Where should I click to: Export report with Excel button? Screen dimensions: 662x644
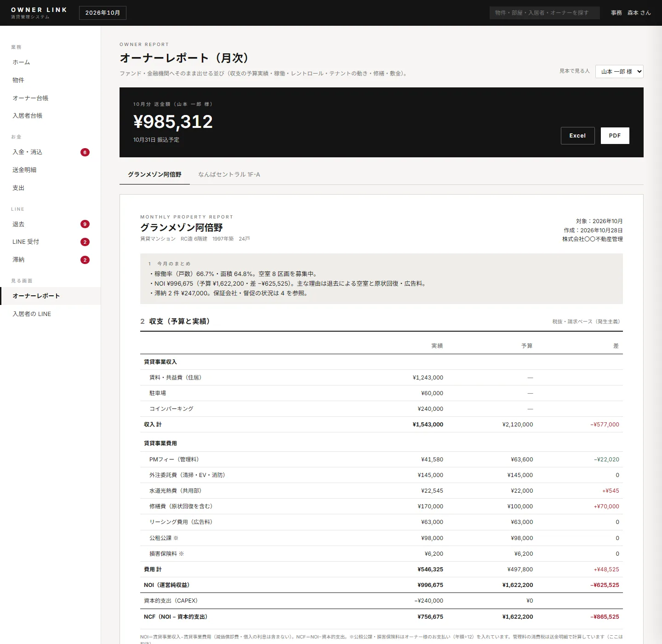577,136
